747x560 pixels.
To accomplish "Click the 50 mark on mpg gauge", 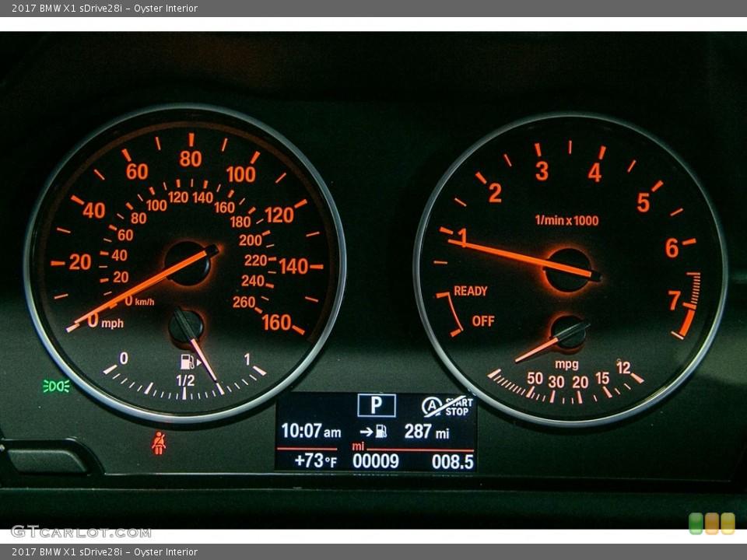I will 535,379.
